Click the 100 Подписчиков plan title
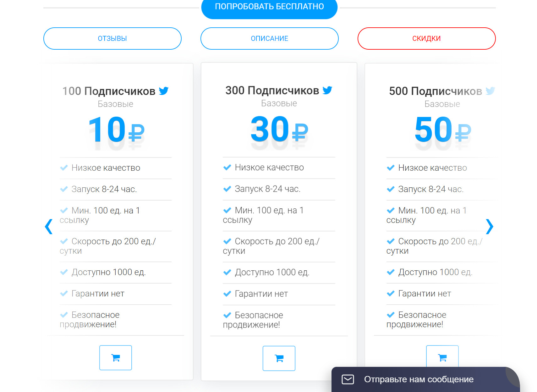The height and width of the screenshot is (392, 537). (109, 91)
